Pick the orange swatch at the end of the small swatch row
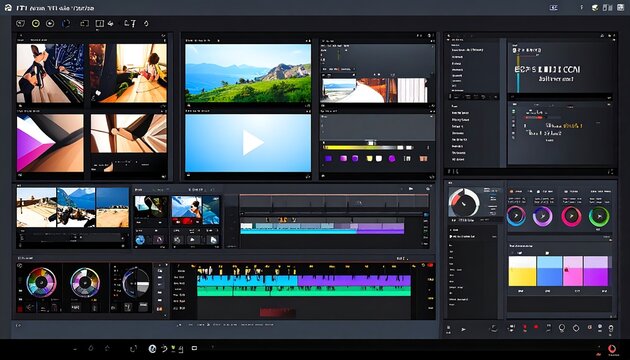630x360 pixels. 423,159
